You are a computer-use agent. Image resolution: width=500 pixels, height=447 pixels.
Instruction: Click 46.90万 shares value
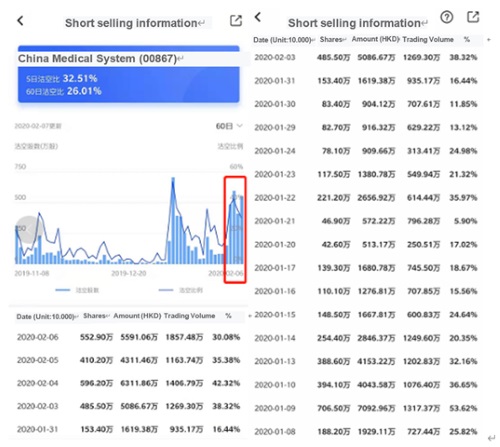click(x=336, y=221)
